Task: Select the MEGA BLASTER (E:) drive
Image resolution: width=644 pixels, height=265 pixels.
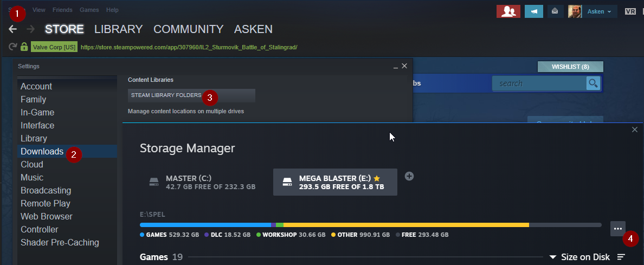Action: click(x=335, y=182)
